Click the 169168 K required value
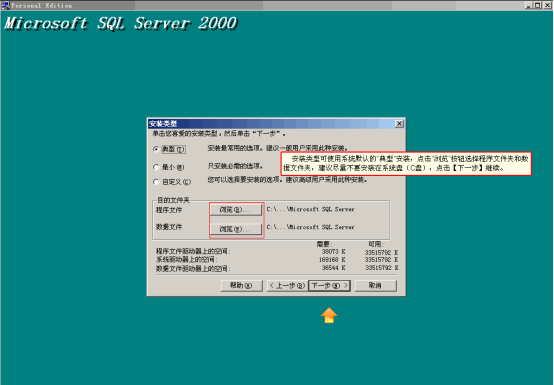Image resolution: width=554 pixels, height=385 pixels. [x=332, y=260]
